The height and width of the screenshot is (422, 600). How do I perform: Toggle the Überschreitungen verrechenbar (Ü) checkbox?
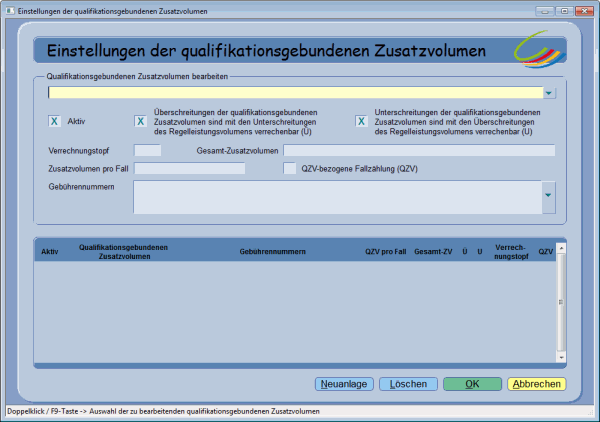[x=140, y=121]
